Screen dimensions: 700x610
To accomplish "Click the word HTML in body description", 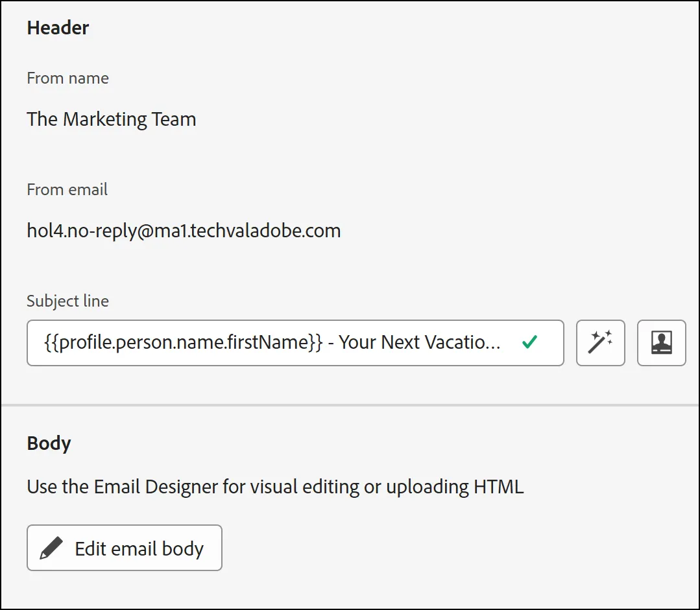I will coord(499,486).
